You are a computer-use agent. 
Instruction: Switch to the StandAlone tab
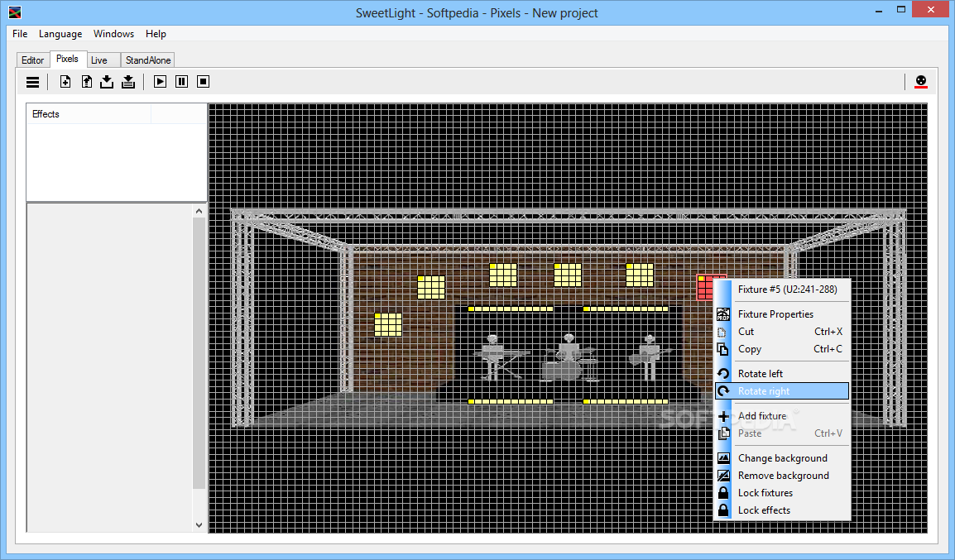tap(148, 60)
